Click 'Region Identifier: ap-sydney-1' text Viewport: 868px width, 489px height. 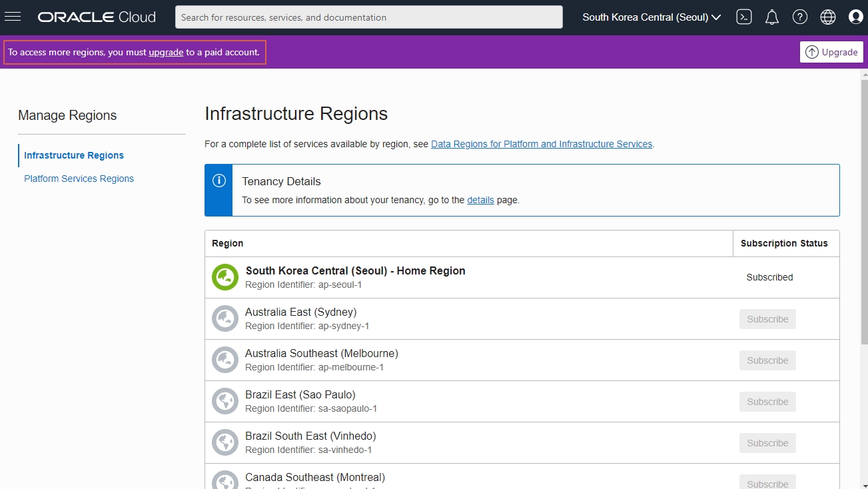(307, 326)
